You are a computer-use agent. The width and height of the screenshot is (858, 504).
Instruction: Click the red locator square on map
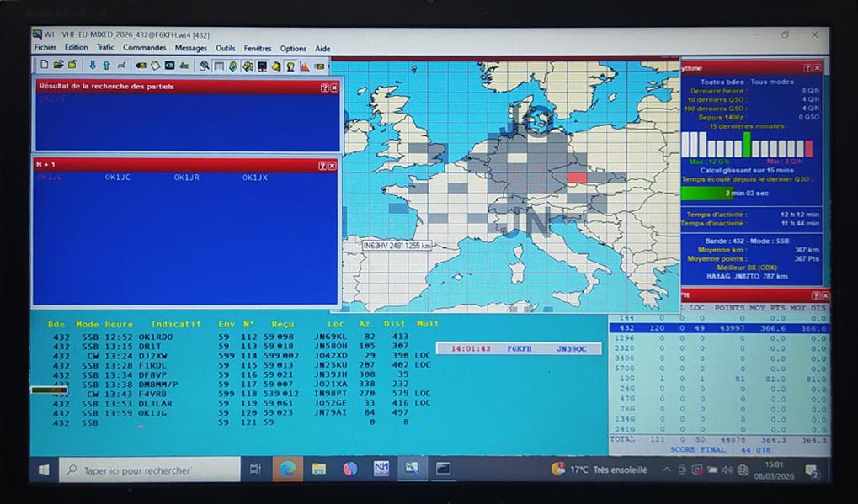pyautogui.click(x=576, y=178)
